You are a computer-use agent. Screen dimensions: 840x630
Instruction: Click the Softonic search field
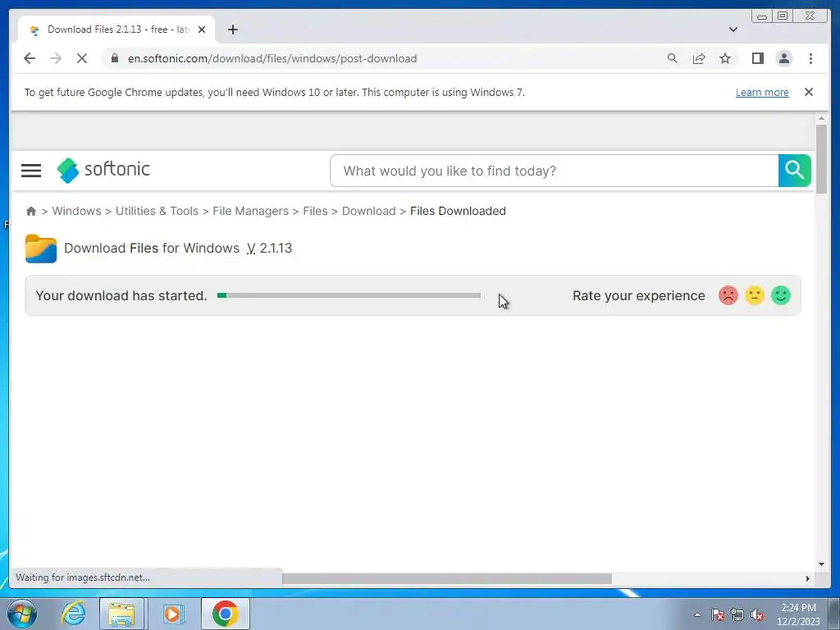(x=554, y=171)
